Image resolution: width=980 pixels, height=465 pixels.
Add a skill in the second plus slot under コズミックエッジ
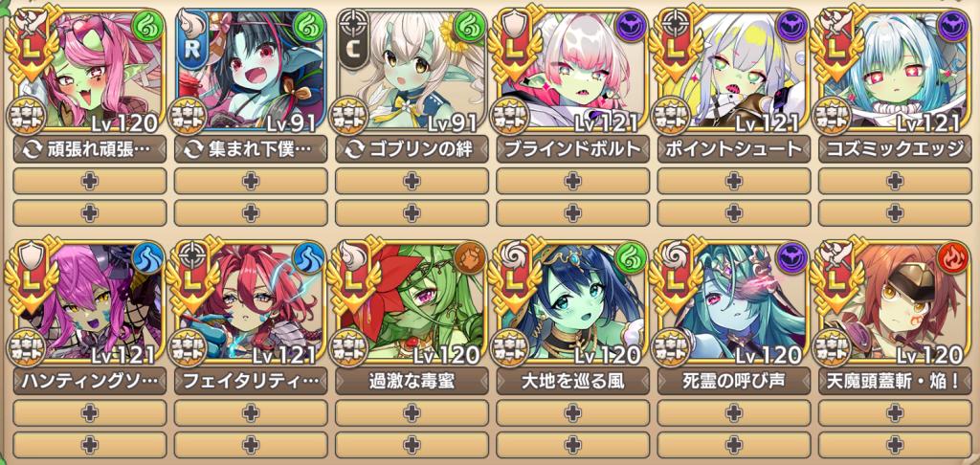[x=895, y=213]
